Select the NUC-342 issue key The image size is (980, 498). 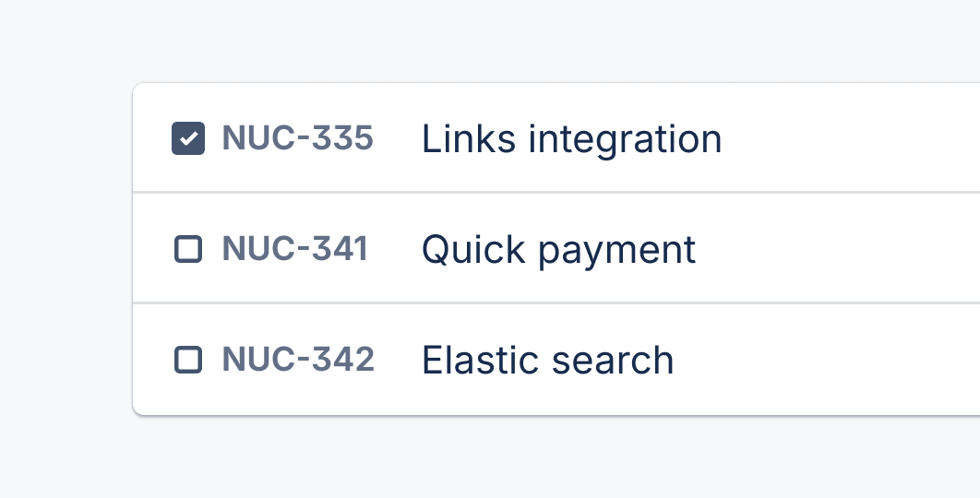tap(298, 360)
